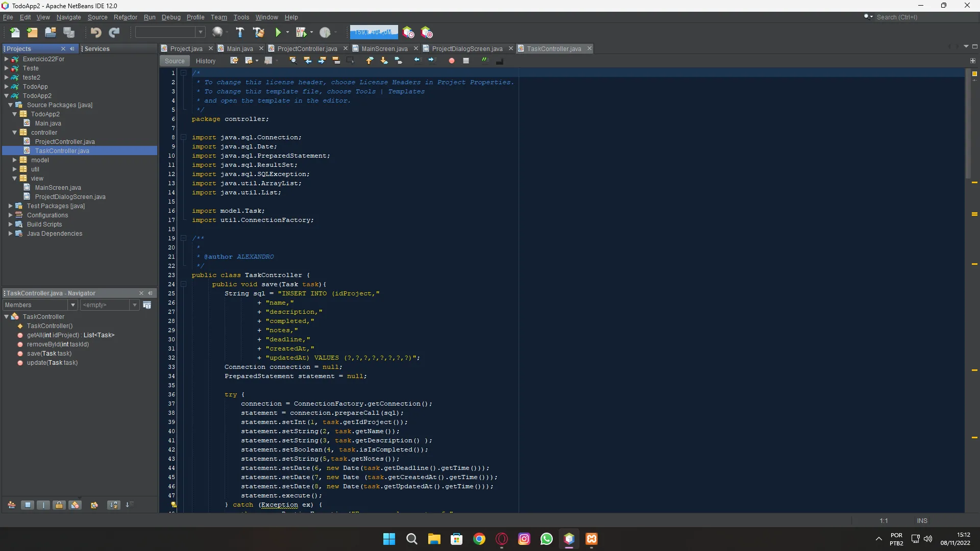Toggle Highlight Search in editor toolbar
This screenshot has height=551, width=980.
click(336, 61)
